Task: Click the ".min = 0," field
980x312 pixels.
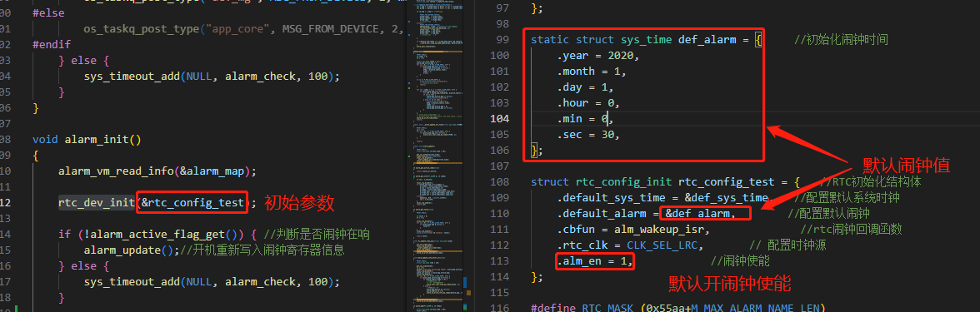Action: [x=586, y=118]
